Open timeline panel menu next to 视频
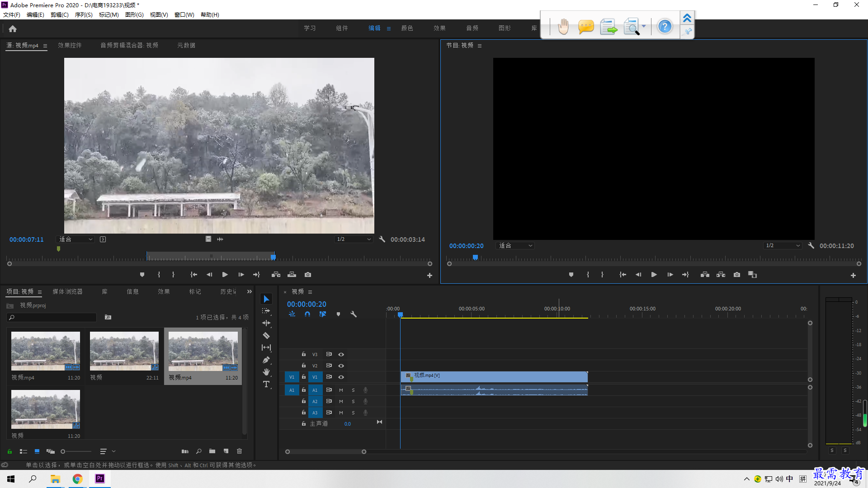 [x=310, y=292]
